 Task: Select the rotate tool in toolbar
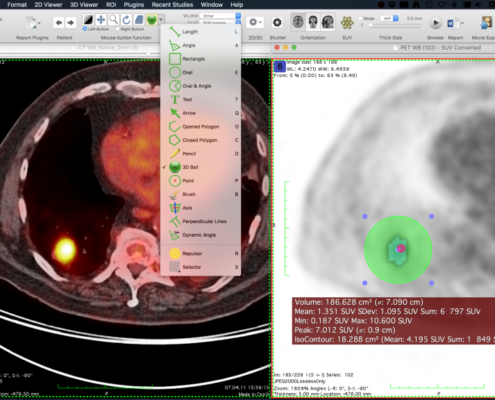(126, 20)
